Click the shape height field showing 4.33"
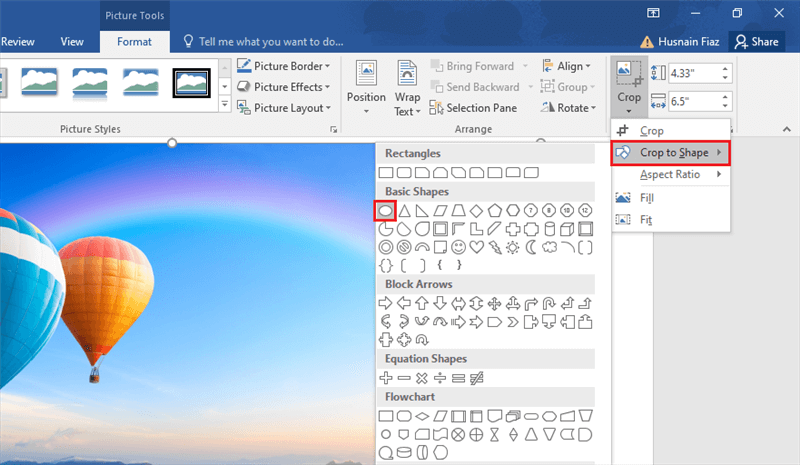This screenshot has width=800, height=465. (693, 73)
